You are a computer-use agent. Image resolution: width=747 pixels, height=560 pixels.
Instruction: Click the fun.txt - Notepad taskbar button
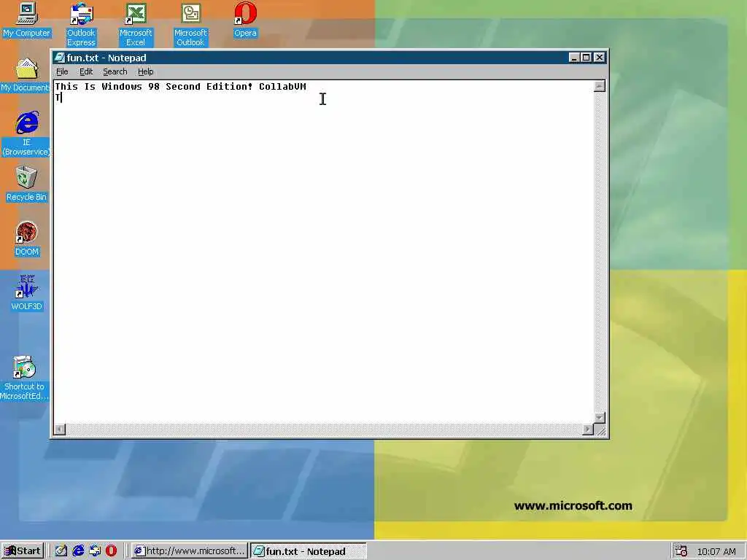[309, 551]
